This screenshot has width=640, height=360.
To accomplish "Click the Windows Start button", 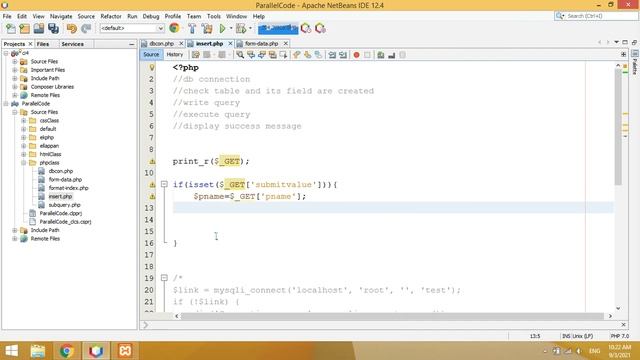I will point(11,351).
